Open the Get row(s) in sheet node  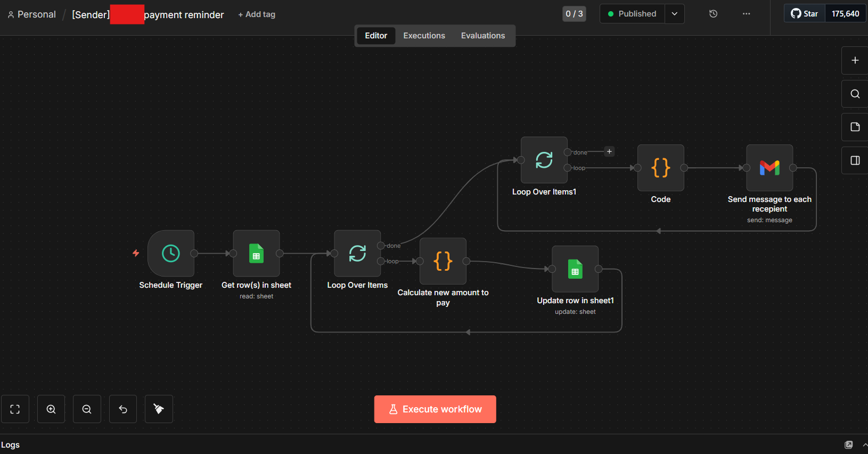pyautogui.click(x=256, y=254)
